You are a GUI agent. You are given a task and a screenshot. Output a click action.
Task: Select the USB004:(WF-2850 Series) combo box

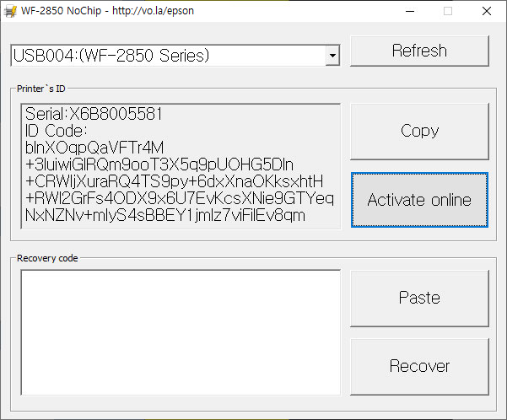point(175,56)
